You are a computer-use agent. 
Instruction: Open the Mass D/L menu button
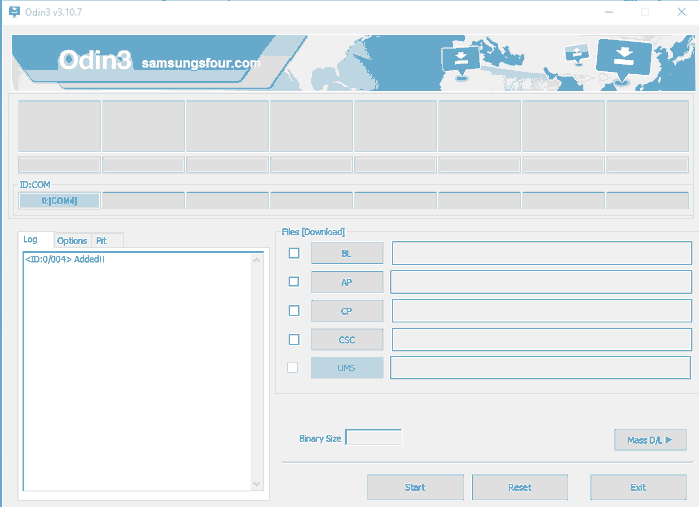pos(650,440)
